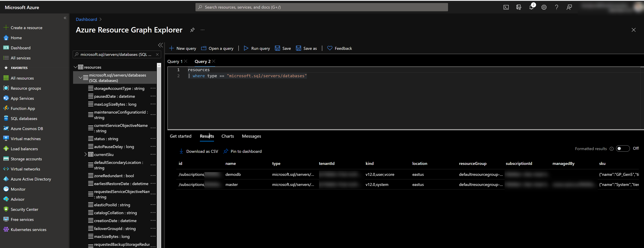Image resolution: width=644 pixels, height=248 pixels.
Task: Switch to the Charts tab
Action: click(227, 136)
